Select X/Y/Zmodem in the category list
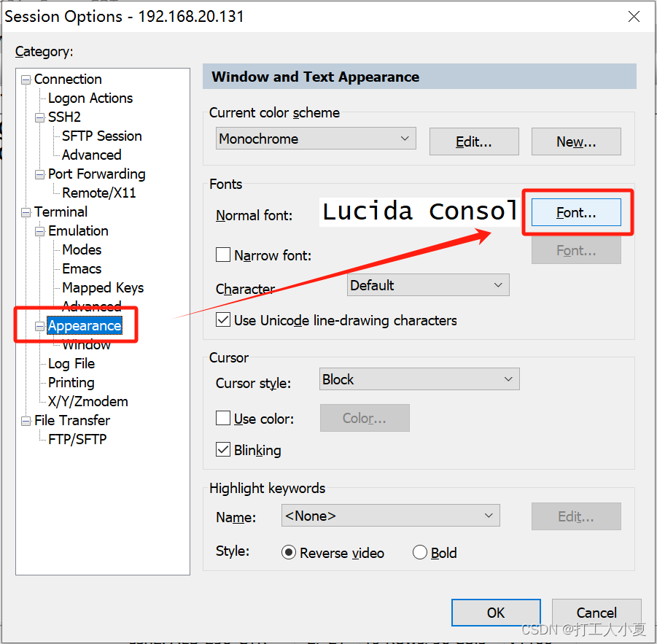Image resolution: width=657 pixels, height=644 pixels. click(x=88, y=401)
